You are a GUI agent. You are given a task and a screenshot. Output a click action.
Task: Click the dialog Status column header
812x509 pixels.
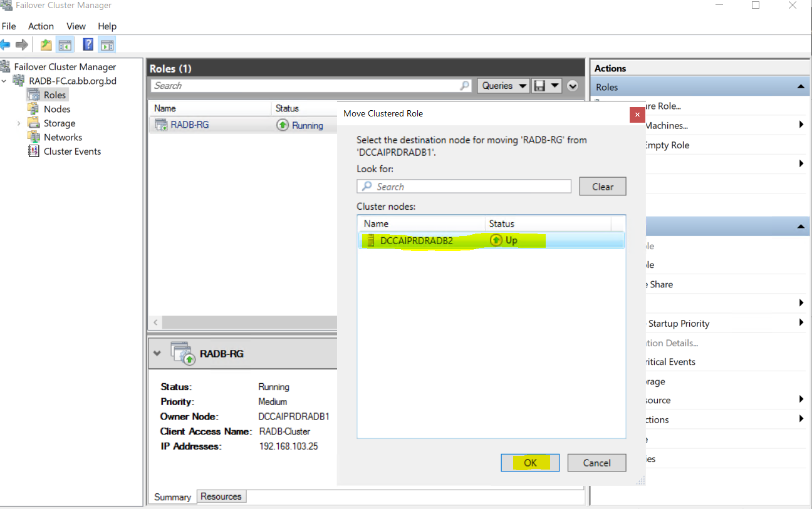[548, 224]
